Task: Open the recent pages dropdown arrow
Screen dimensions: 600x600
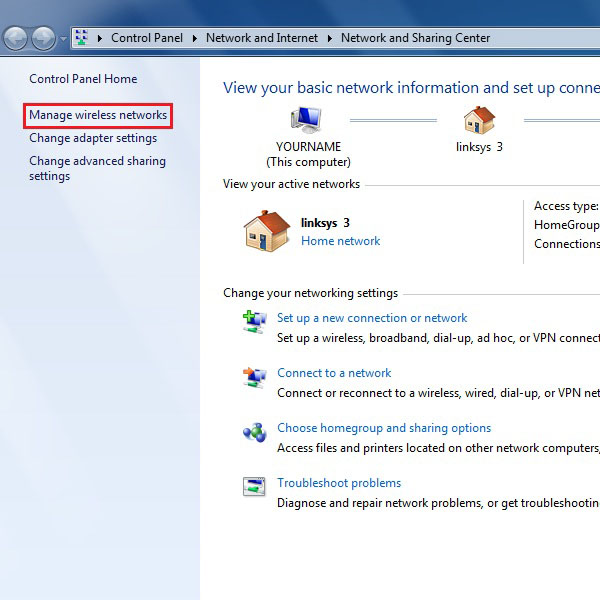Action: point(63,39)
